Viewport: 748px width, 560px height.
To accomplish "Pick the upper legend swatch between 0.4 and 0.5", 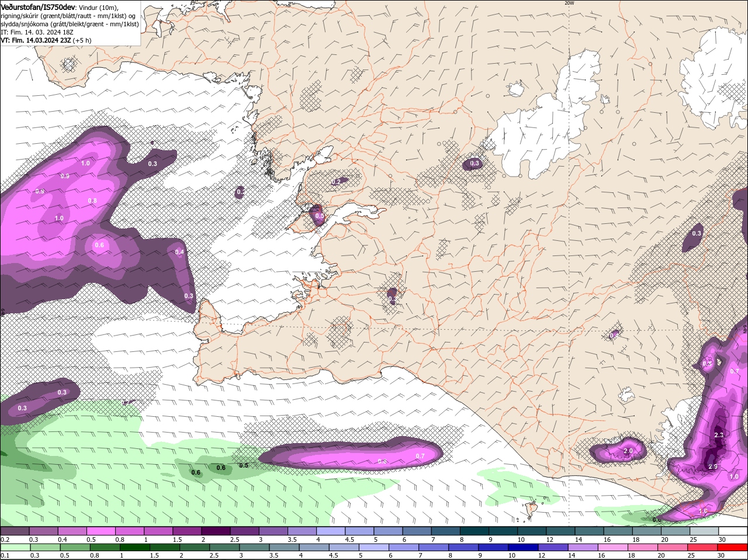I will pyautogui.click(x=72, y=531).
